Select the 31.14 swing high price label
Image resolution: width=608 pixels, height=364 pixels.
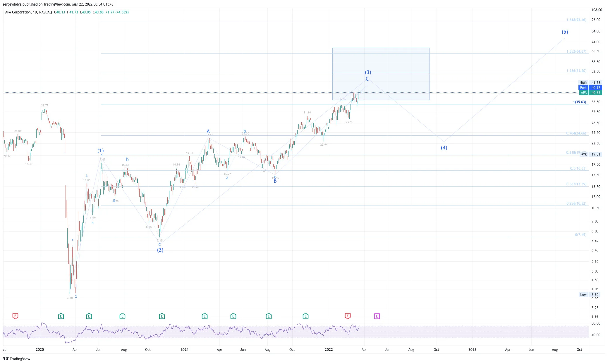[x=307, y=113]
